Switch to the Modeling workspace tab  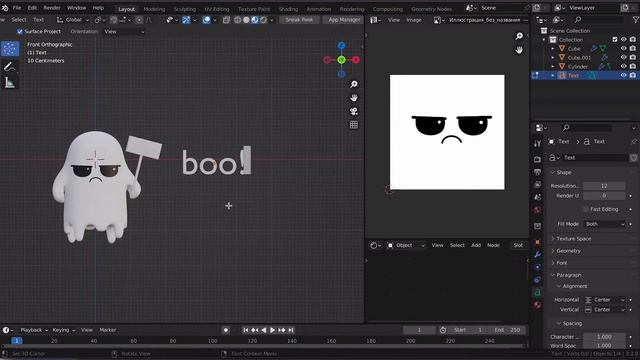[x=154, y=9]
